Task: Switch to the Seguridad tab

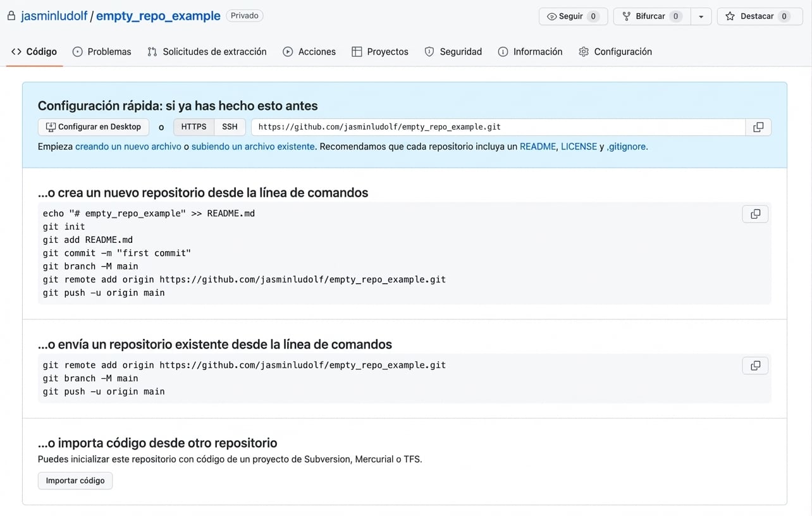Action: pos(453,52)
